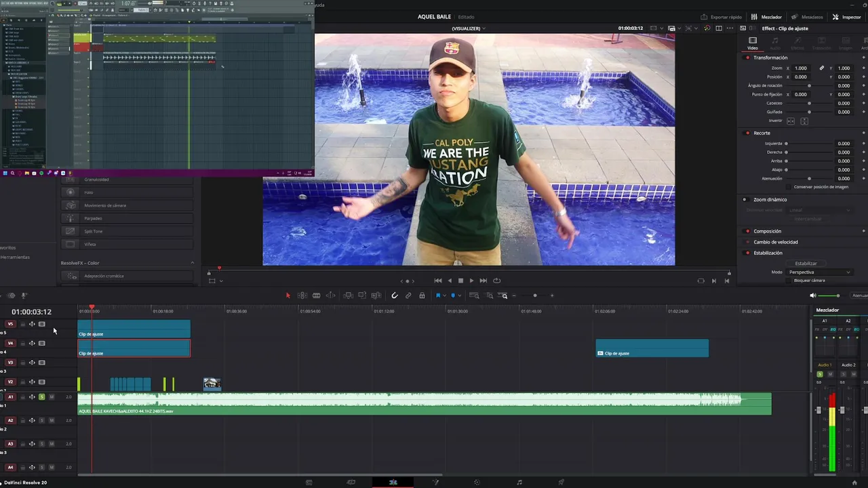868x488 pixels.
Task: Toggle timeline Snapping magnet icon
Action: [395, 296]
